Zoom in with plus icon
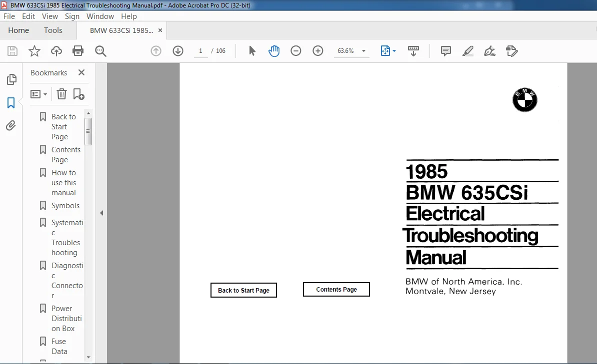The height and width of the screenshot is (364, 597). (318, 51)
